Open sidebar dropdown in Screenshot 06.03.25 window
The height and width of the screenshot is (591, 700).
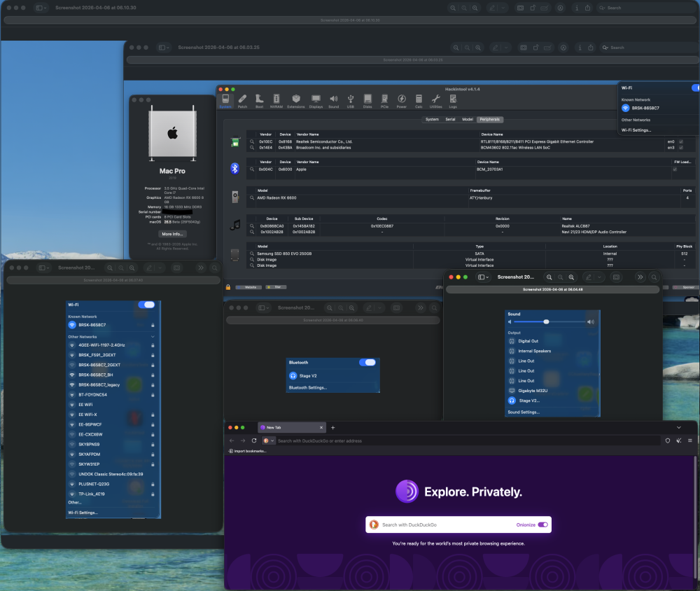(x=163, y=48)
